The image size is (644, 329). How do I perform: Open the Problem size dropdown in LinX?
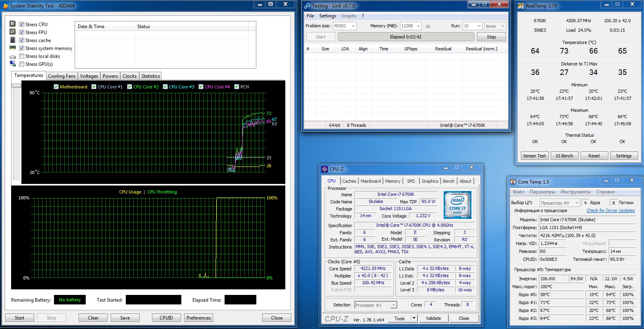[353, 26]
